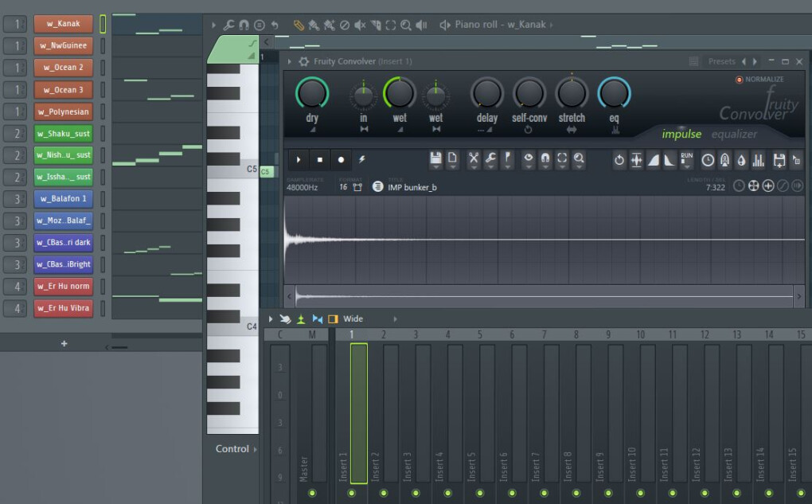
Task: Click the Convolver clock icon in toolbar
Action: click(708, 160)
